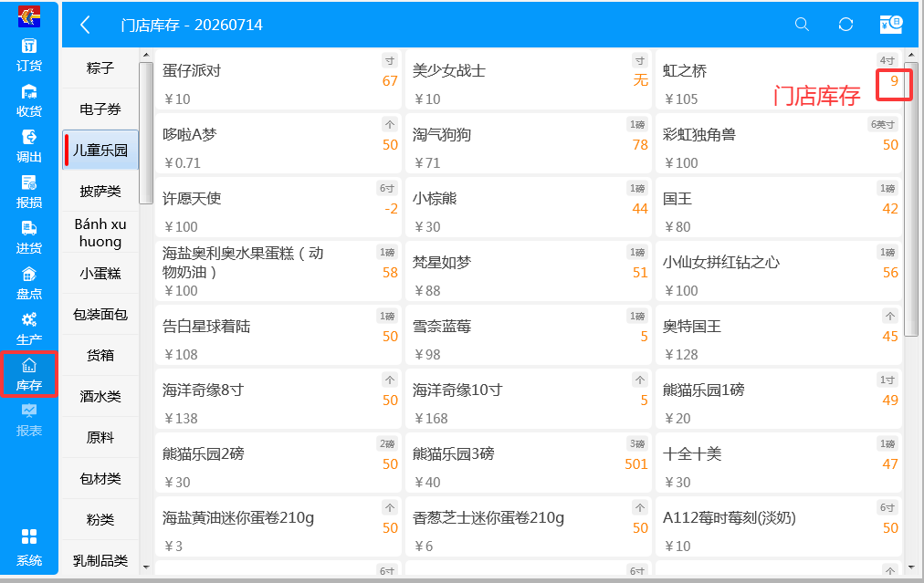
Task: Select the 酒水类 category
Action: pyautogui.click(x=100, y=396)
